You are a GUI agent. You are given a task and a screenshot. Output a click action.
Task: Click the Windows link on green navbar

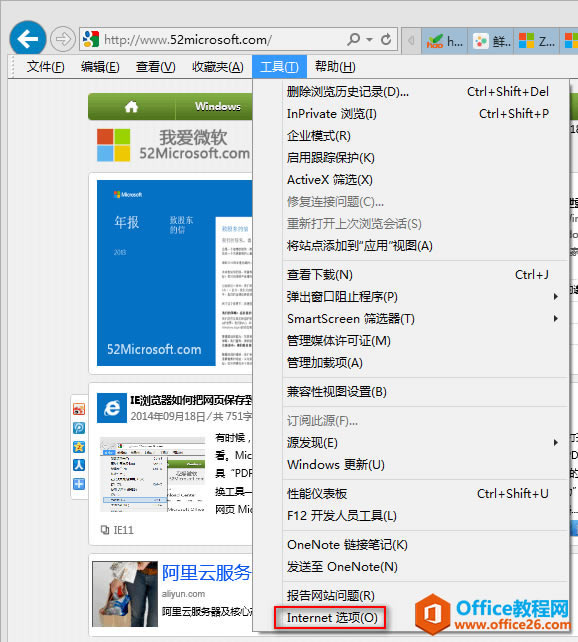[x=218, y=106]
